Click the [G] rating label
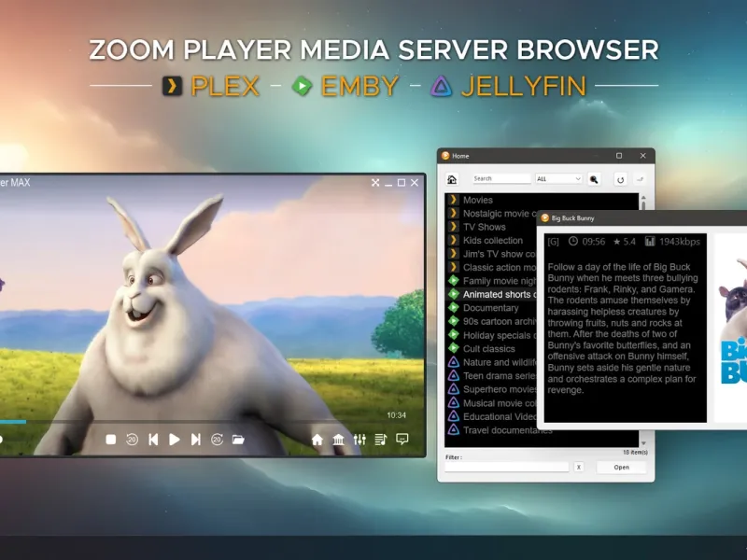Image resolution: width=747 pixels, height=560 pixels. coord(553,242)
